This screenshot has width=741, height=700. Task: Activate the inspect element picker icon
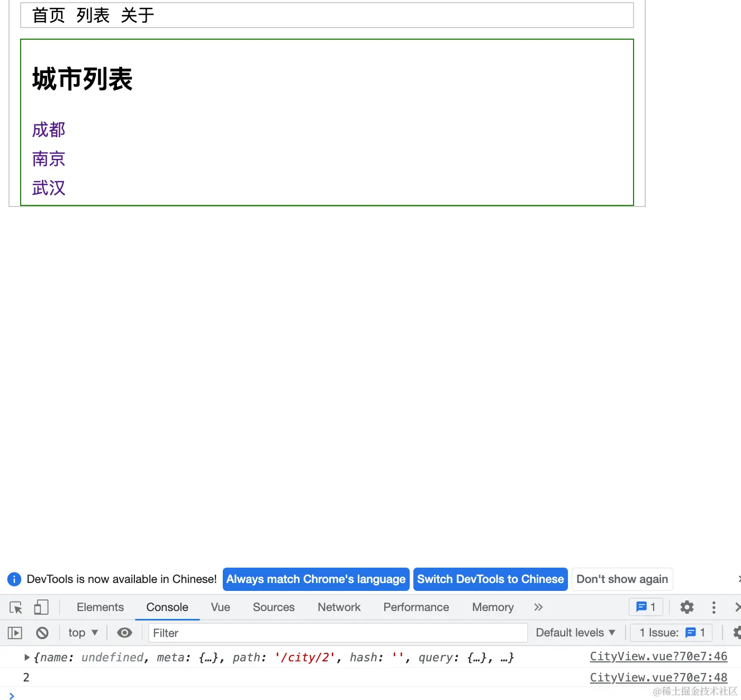pos(16,607)
